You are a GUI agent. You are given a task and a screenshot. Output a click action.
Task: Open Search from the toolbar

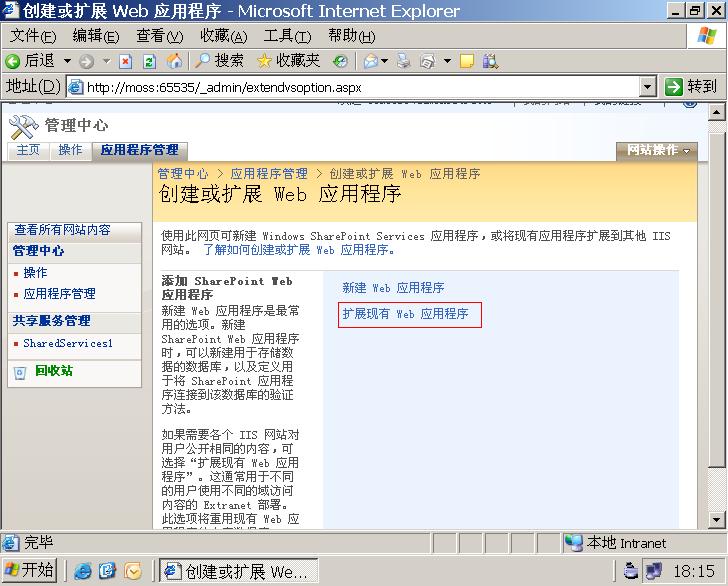pyautogui.click(x=220, y=61)
